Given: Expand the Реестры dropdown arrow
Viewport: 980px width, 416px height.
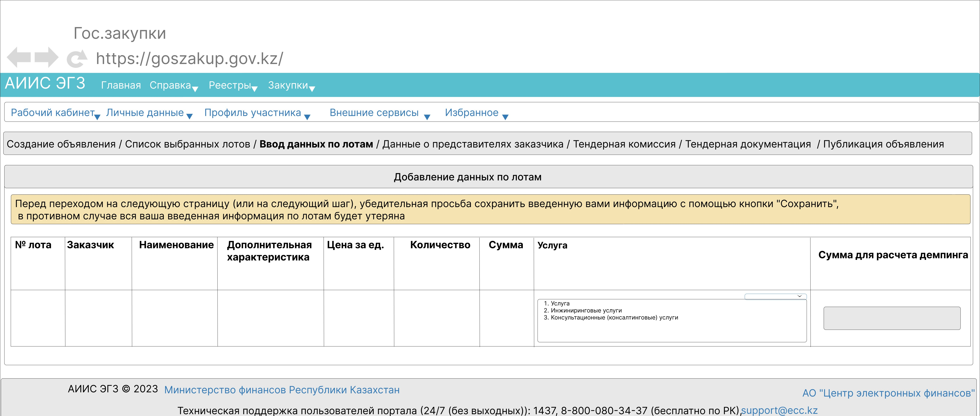Looking at the screenshot, I should [x=254, y=89].
